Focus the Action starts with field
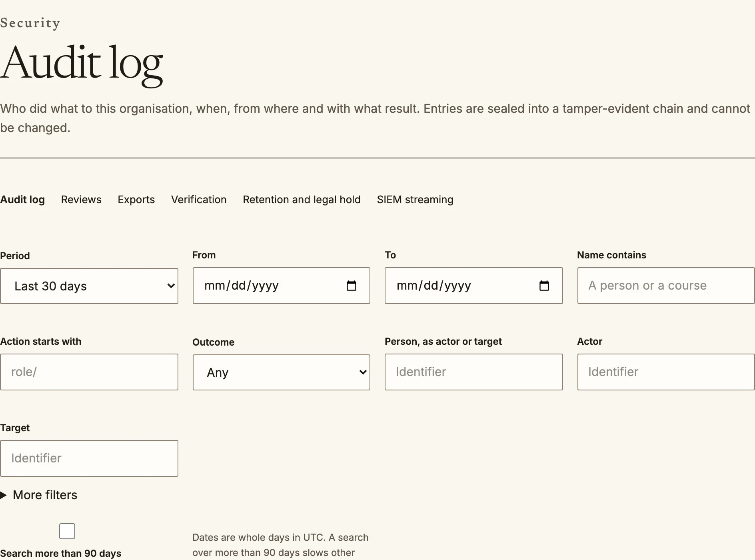755x560 pixels. click(x=89, y=372)
